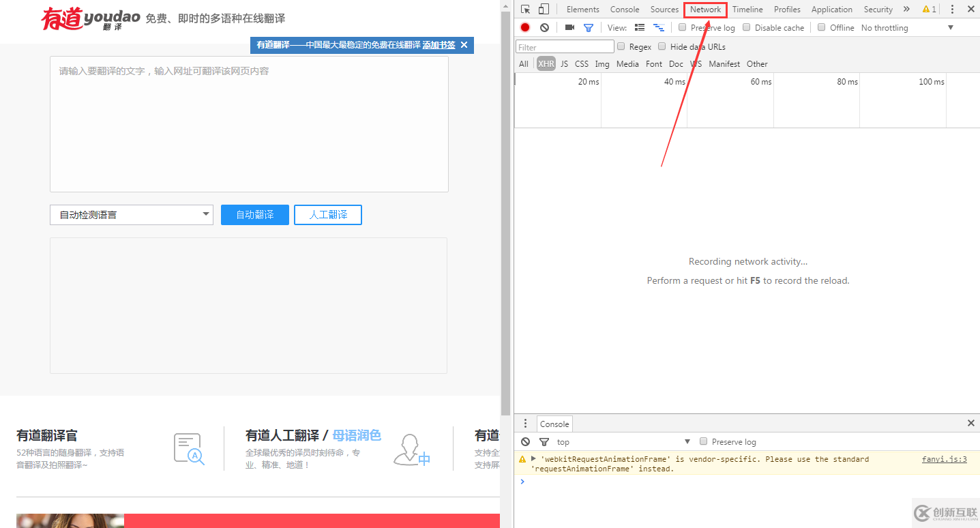This screenshot has width=980, height=528.
Task: Filter requests by All types
Action: (524, 64)
